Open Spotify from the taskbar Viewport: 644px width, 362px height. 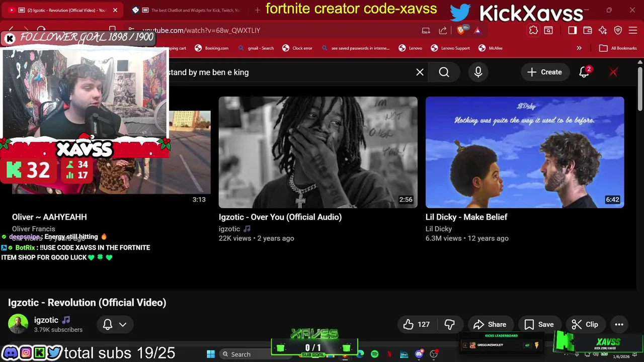click(x=374, y=354)
